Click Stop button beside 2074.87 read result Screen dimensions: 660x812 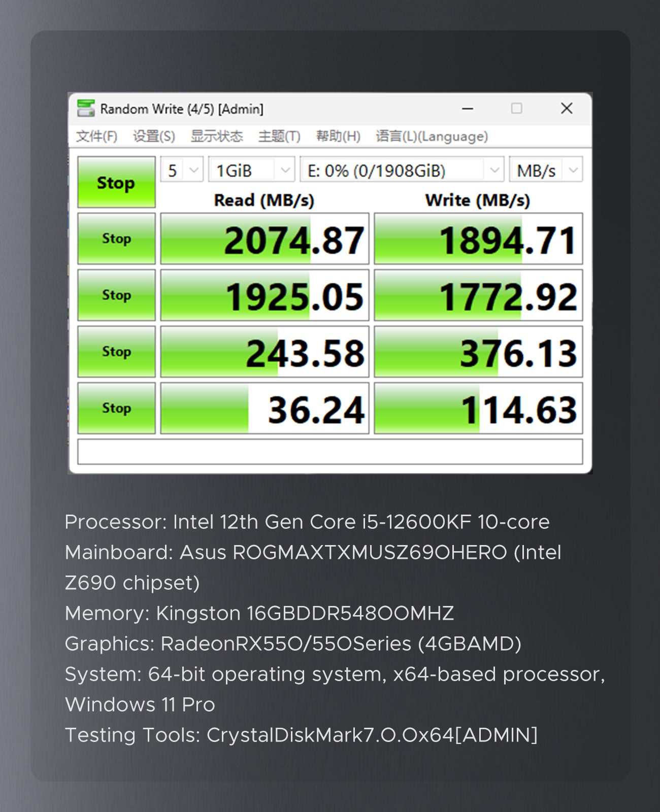click(116, 239)
